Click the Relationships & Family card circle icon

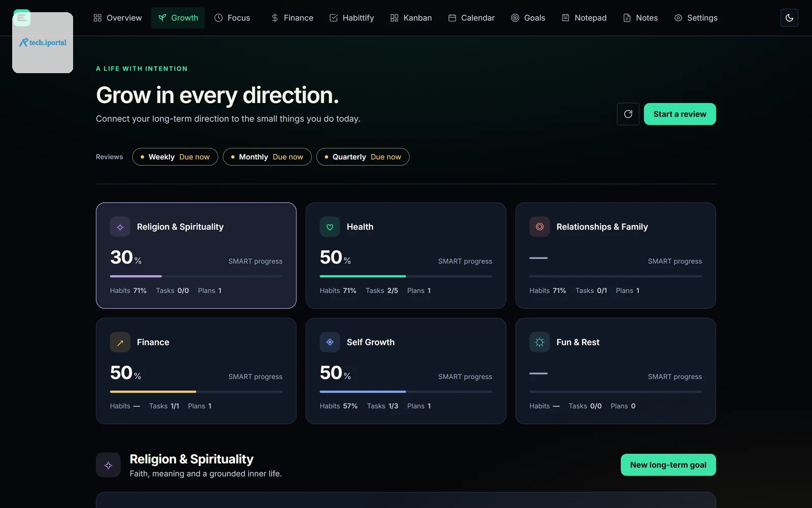539,227
